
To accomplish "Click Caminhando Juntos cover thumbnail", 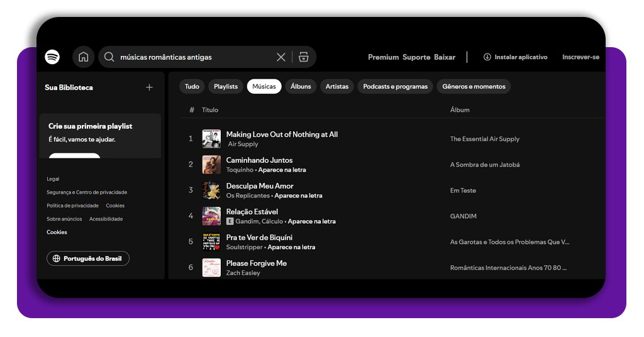I will pos(211,165).
